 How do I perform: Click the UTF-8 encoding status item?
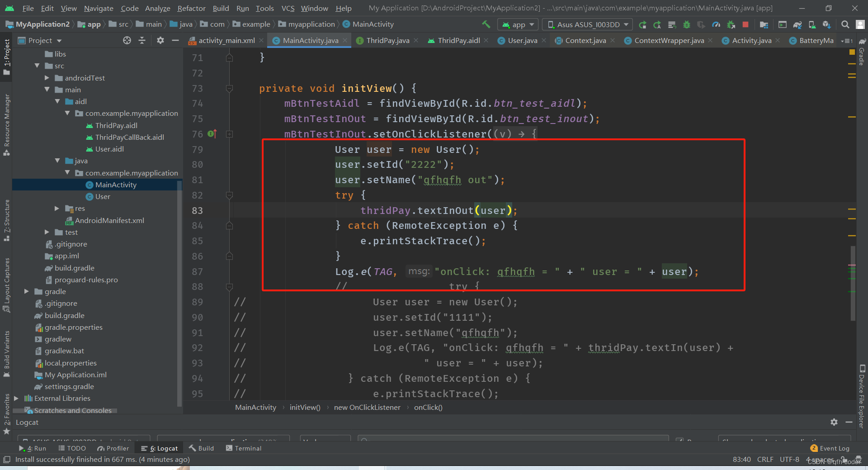click(x=789, y=459)
